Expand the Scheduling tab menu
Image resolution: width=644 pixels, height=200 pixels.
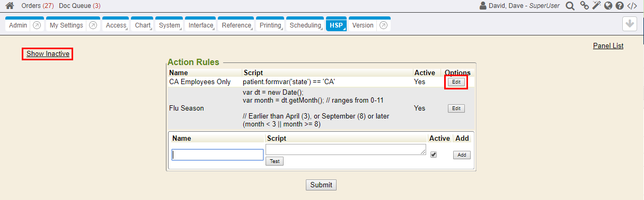305,25
